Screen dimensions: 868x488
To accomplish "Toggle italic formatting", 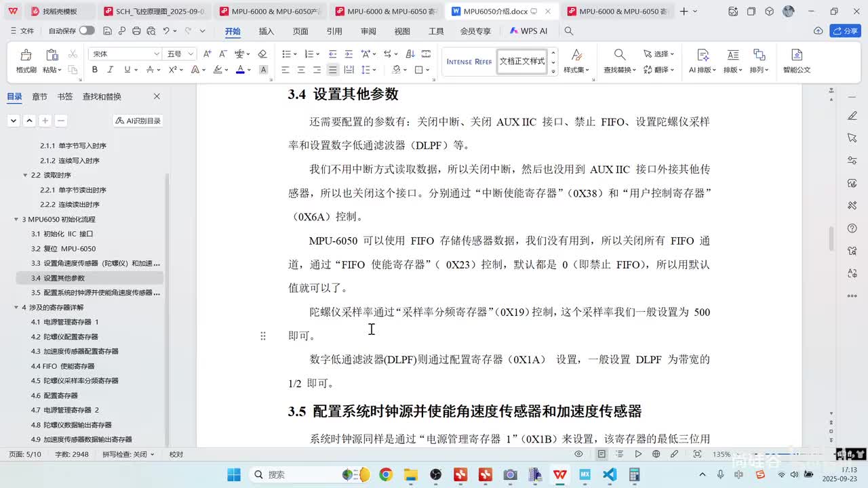I will pyautogui.click(x=111, y=70).
